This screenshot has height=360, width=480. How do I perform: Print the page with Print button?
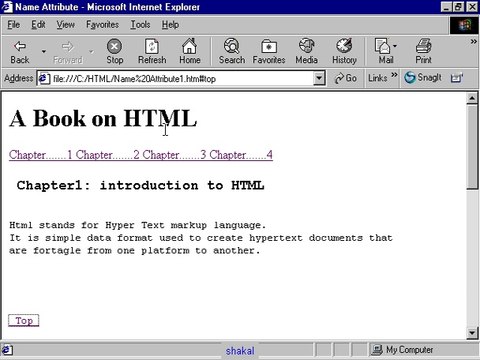[x=423, y=52]
